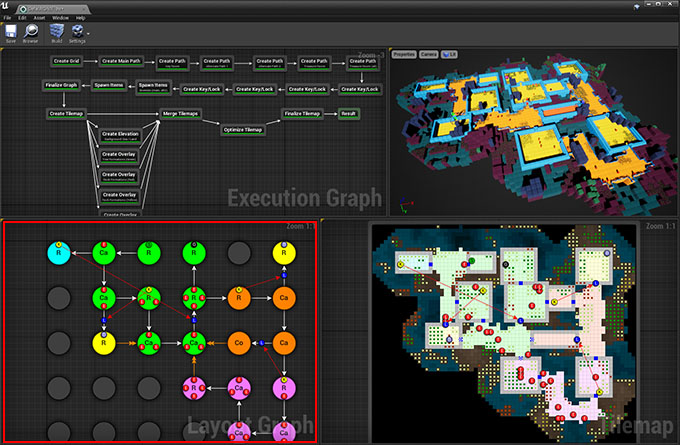Close the asset editor tab
Screen dimensions: 680x445
pyautogui.click(x=84, y=9)
